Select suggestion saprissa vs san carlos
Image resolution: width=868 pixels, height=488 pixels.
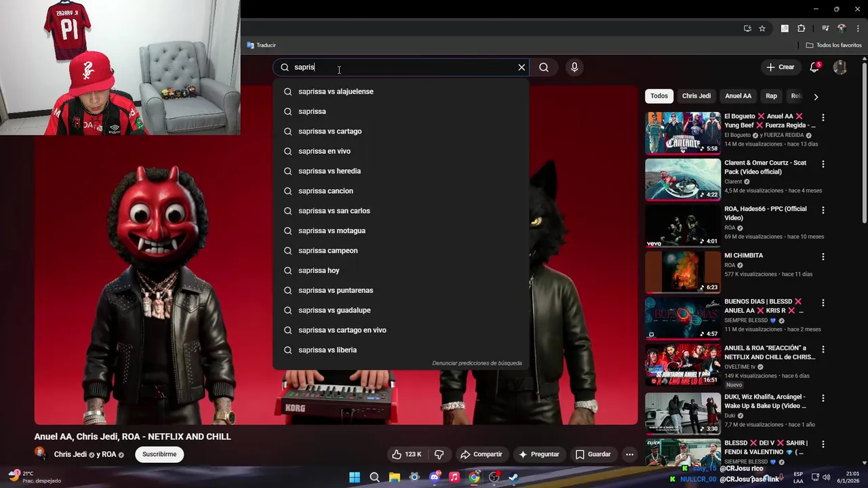(401, 211)
